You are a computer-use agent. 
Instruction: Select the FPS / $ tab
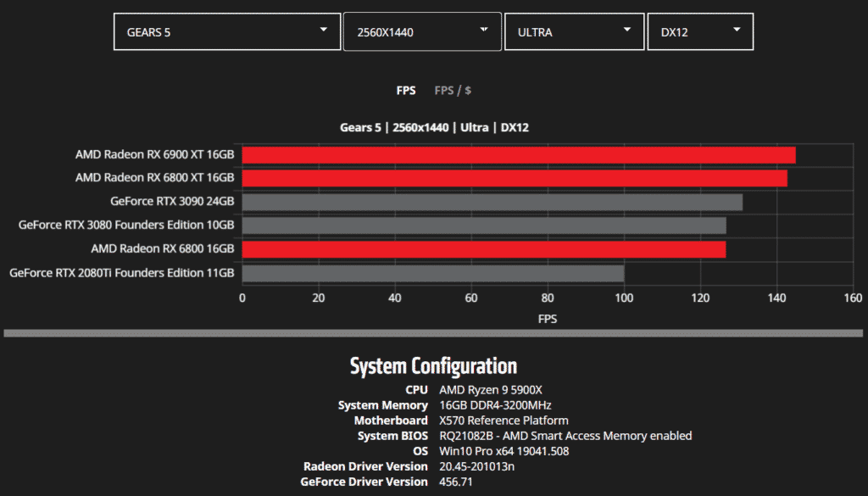tap(453, 90)
